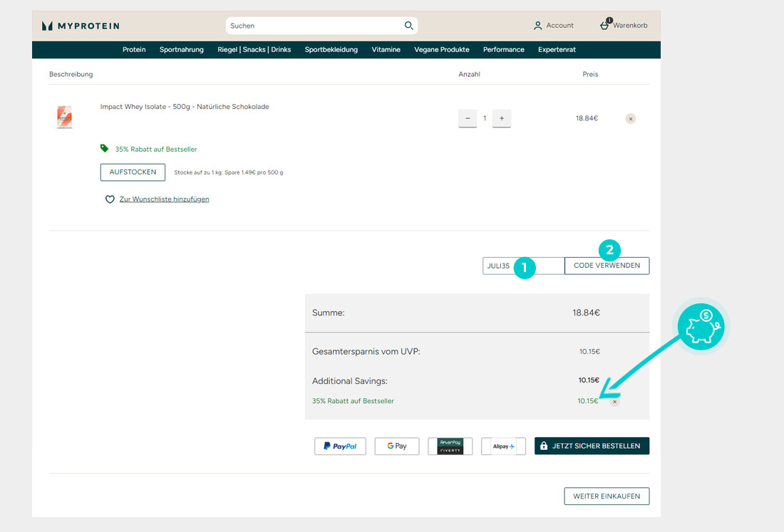Open the Vegane Produkte menu
The height and width of the screenshot is (532, 784).
tap(441, 49)
